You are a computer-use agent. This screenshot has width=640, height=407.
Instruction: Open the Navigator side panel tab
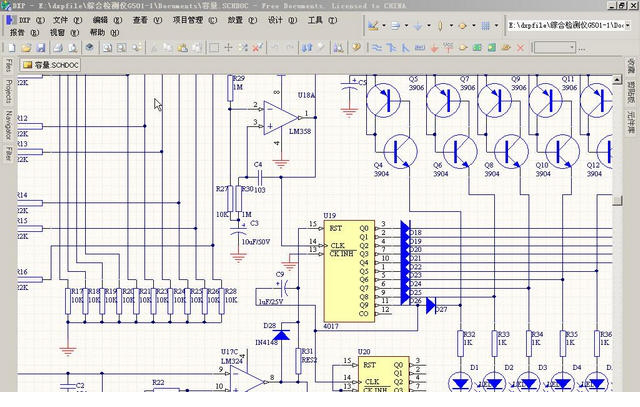(x=8, y=125)
